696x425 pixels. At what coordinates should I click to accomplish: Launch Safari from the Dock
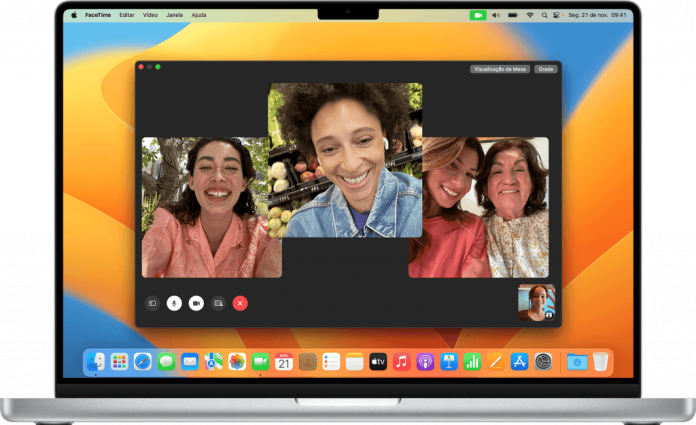(142, 362)
